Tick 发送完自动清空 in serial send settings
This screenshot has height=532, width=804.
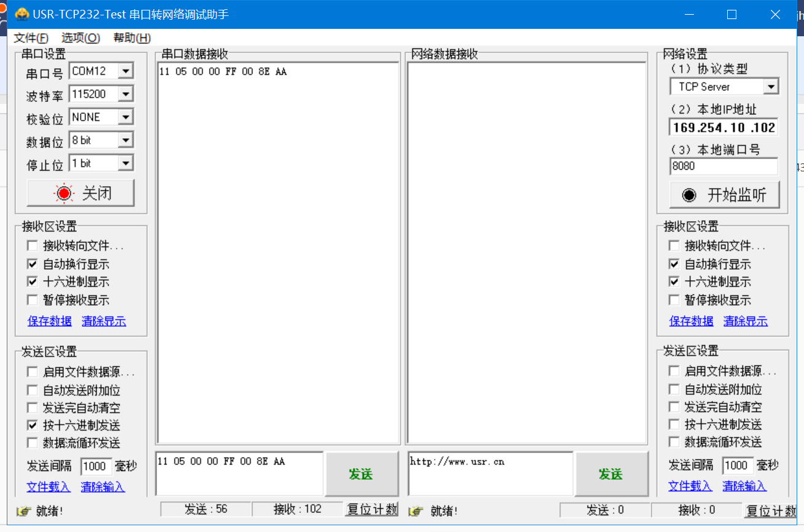[x=32, y=408]
